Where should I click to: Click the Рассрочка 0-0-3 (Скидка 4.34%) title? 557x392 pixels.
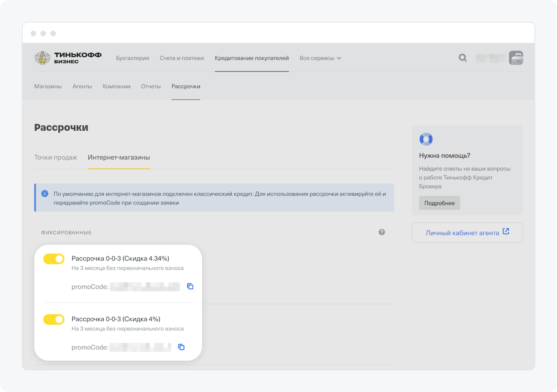120,259
